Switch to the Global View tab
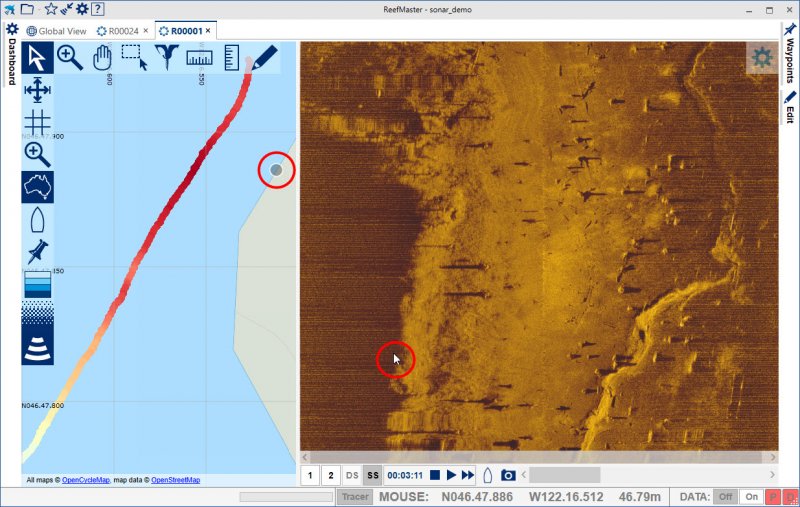The height and width of the screenshot is (507, 800). click(59, 31)
